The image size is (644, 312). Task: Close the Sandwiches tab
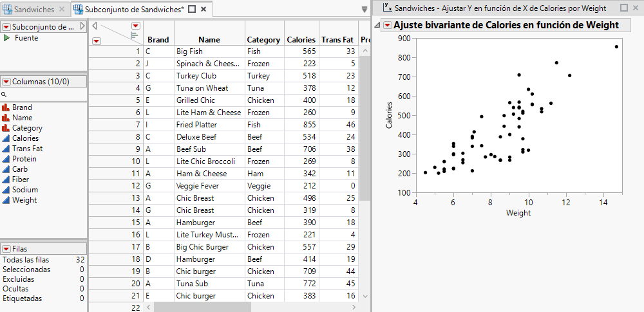click(62, 9)
